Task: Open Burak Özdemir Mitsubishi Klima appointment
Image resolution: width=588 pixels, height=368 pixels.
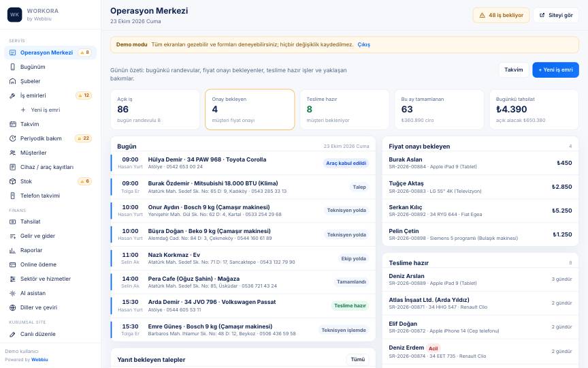Action: point(243,187)
